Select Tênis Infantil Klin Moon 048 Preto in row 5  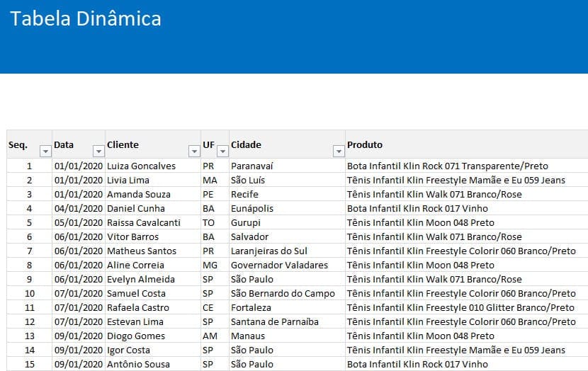[x=466, y=222]
